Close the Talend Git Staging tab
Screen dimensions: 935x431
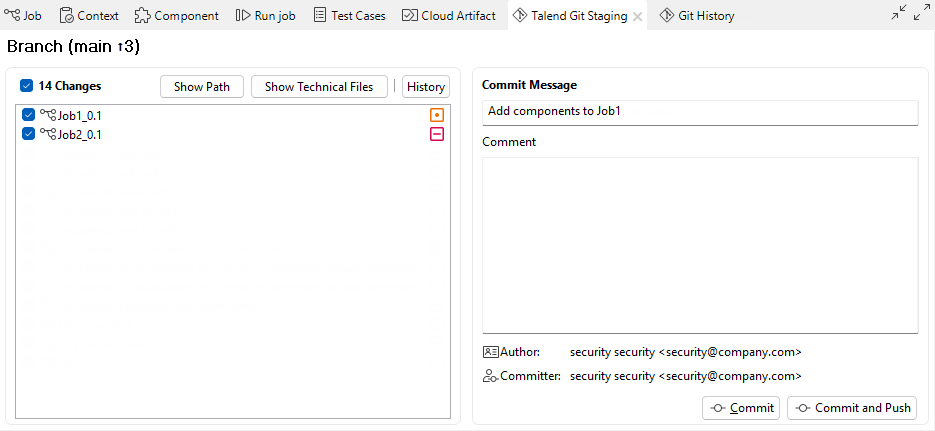coord(638,17)
